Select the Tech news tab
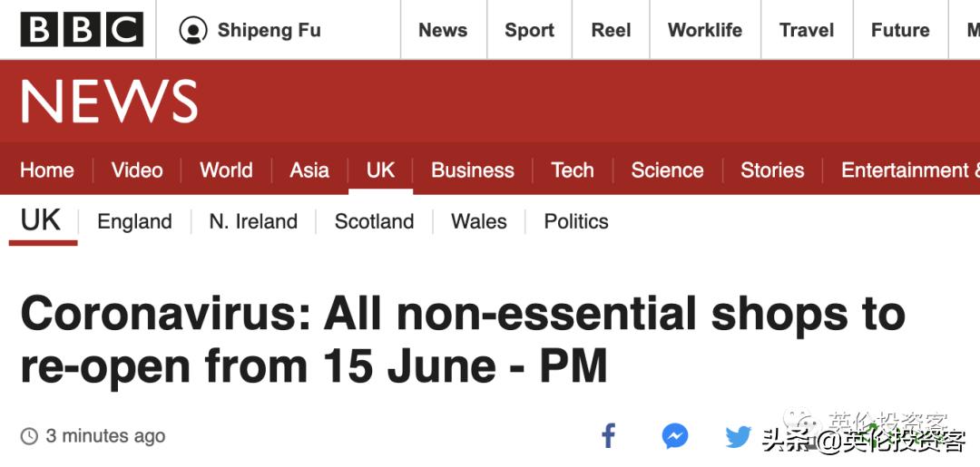 [x=572, y=170]
